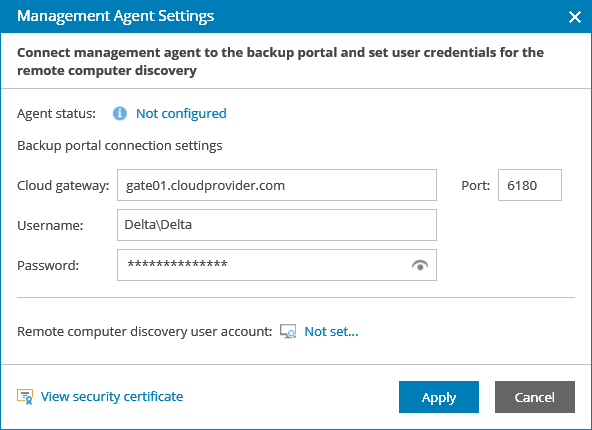Click the Password label
This screenshot has width=592, height=430.
pyautogui.click(x=48, y=265)
